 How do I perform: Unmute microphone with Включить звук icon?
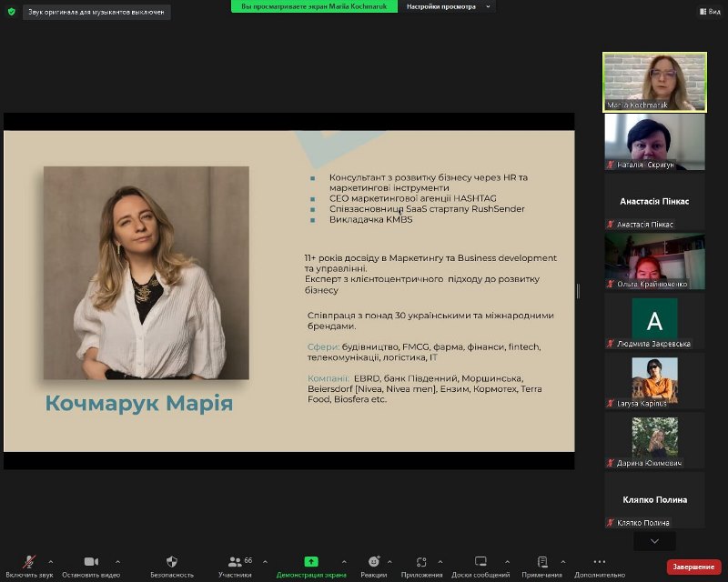tap(29, 562)
